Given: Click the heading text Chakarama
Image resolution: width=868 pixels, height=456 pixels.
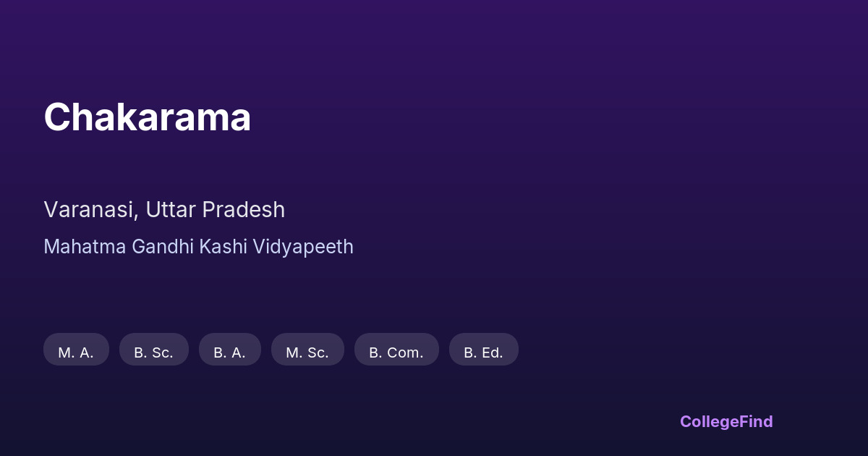Looking at the screenshot, I should (x=148, y=117).
